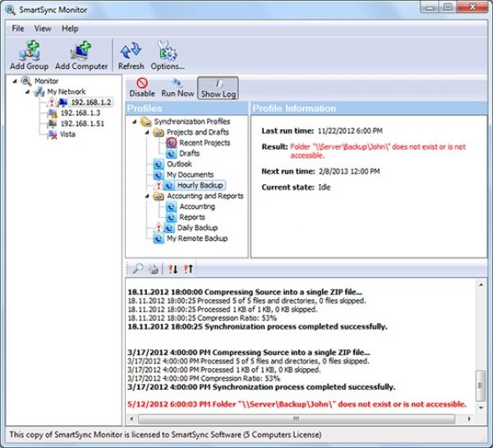Select computer 192.168.1.2 in tree
This screenshot has width=493, height=448.
pyautogui.click(x=91, y=102)
